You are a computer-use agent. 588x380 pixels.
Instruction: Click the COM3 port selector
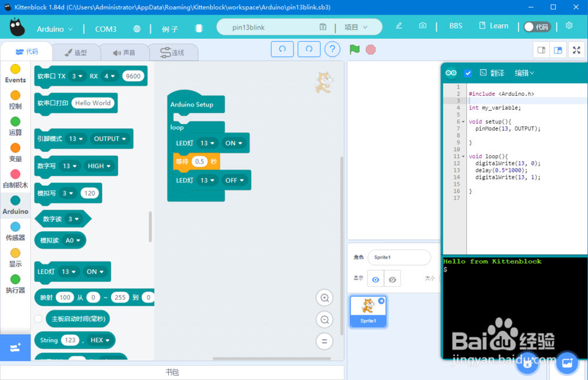coord(106,29)
